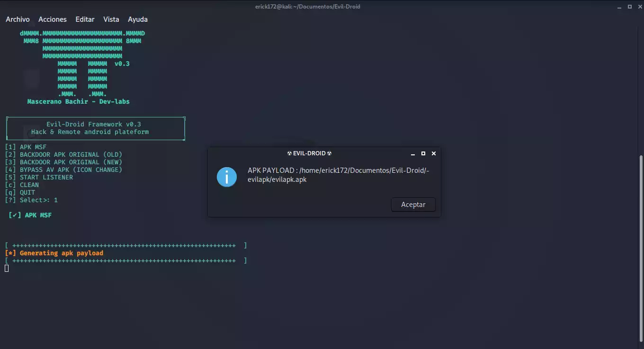Click the '[?] Select>: 1' prompt
This screenshot has width=644, height=349.
coord(31,200)
